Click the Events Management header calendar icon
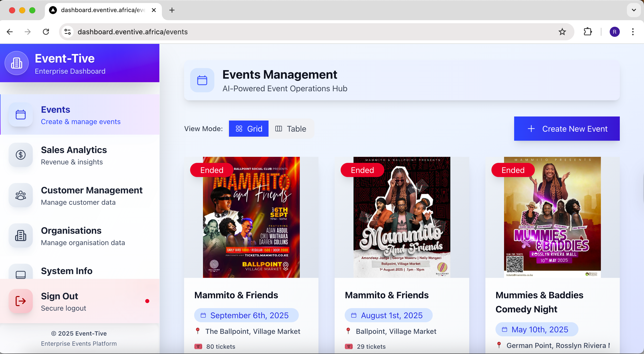Image resolution: width=644 pixels, height=354 pixels. point(202,80)
